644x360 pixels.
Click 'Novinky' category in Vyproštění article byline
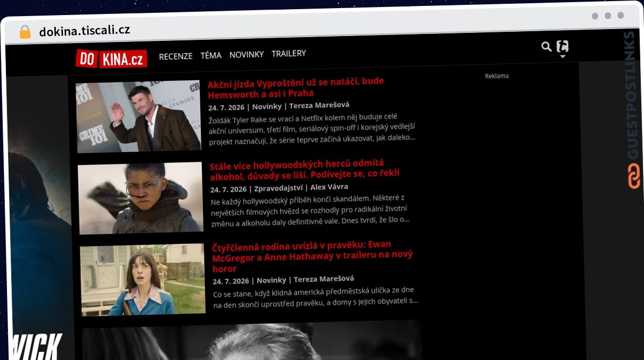[x=267, y=106]
